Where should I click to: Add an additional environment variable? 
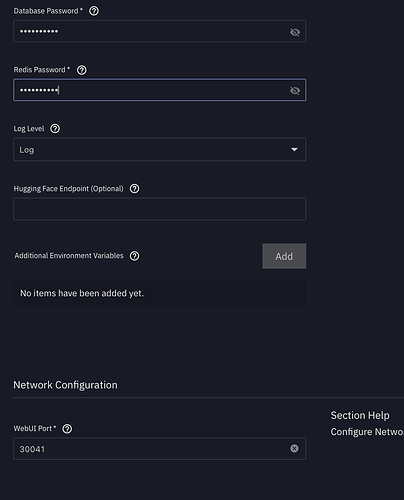tap(284, 256)
